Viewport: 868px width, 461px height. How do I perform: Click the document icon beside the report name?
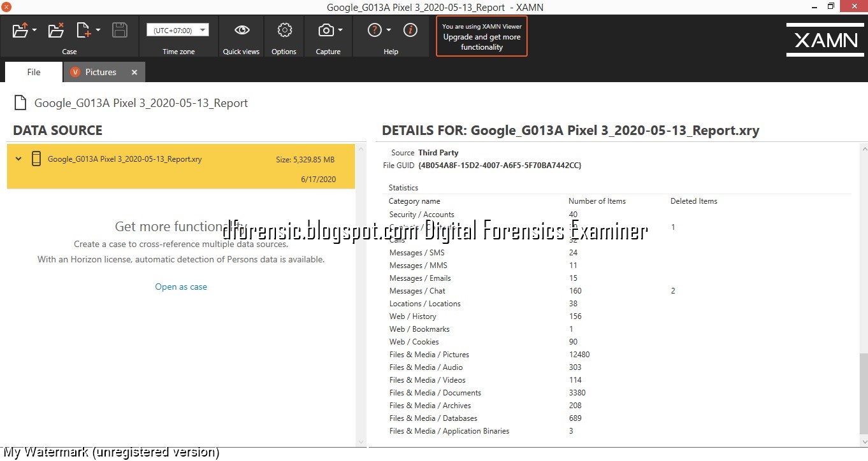[x=20, y=103]
